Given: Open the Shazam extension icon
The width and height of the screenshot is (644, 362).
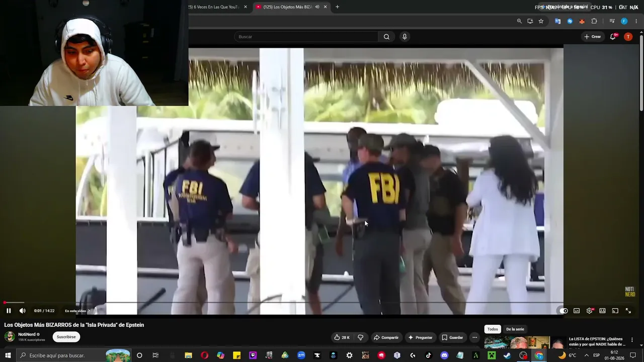Looking at the screenshot, I should tap(570, 21).
